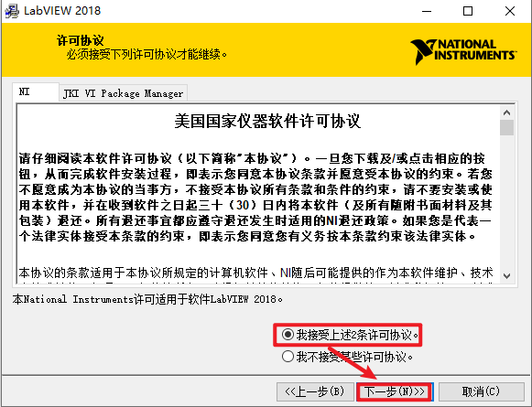Open the JKI VI Package Manager tab

coord(124,93)
